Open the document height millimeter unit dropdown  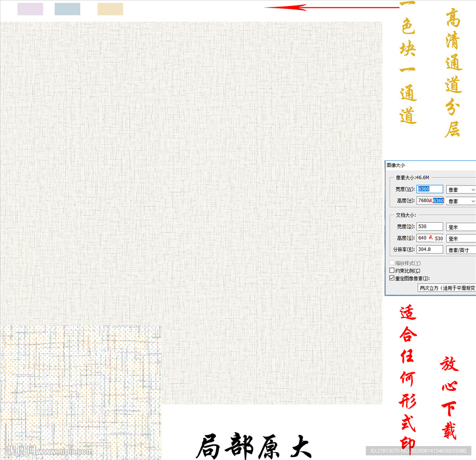pyautogui.click(x=461, y=239)
